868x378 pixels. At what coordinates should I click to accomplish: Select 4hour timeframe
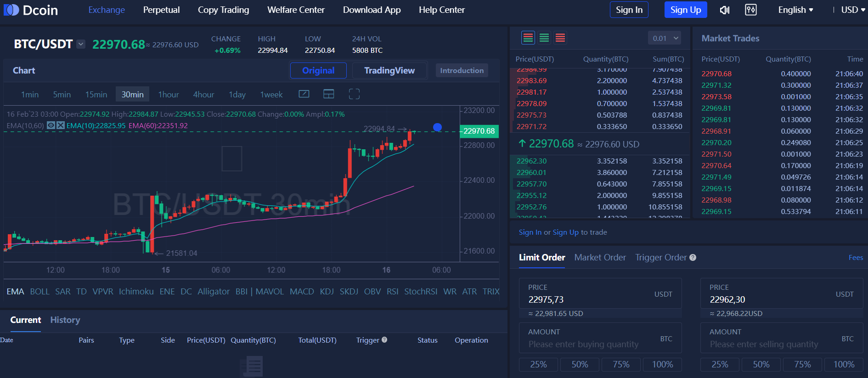click(203, 94)
